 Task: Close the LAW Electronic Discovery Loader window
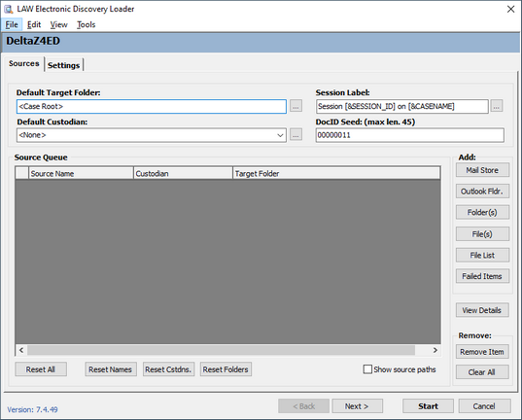pos(511,9)
